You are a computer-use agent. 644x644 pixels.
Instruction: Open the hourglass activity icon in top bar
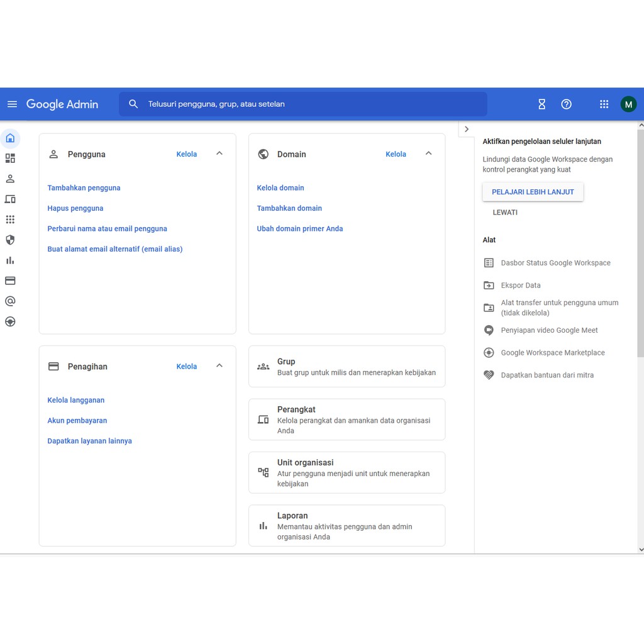[541, 104]
